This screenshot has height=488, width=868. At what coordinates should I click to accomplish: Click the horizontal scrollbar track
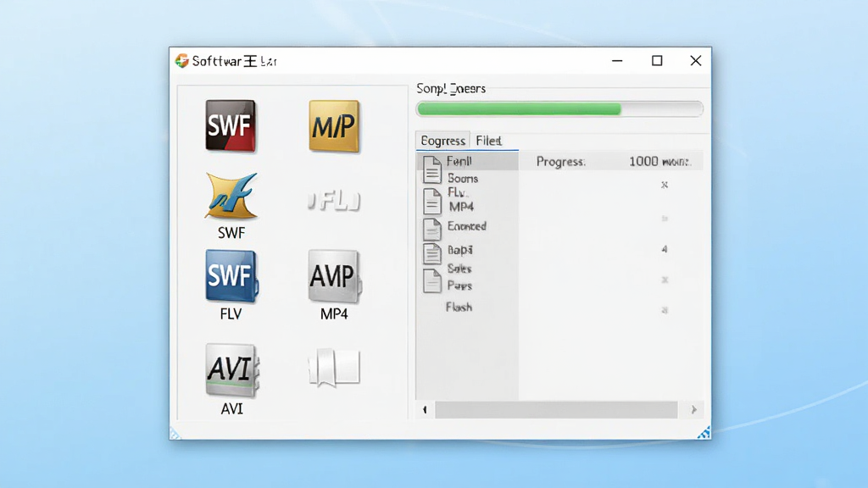[x=556, y=410]
